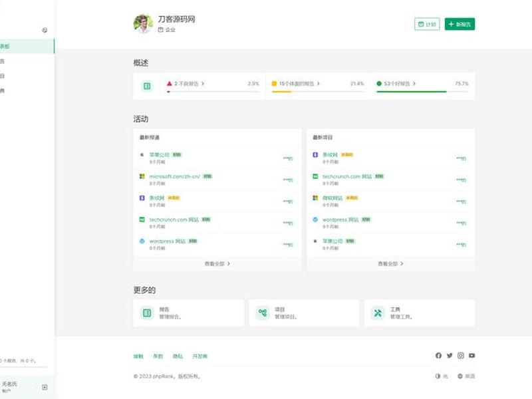Open the 53个好报告 link
The height and width of the screenshot is (399, 532).
396,84
